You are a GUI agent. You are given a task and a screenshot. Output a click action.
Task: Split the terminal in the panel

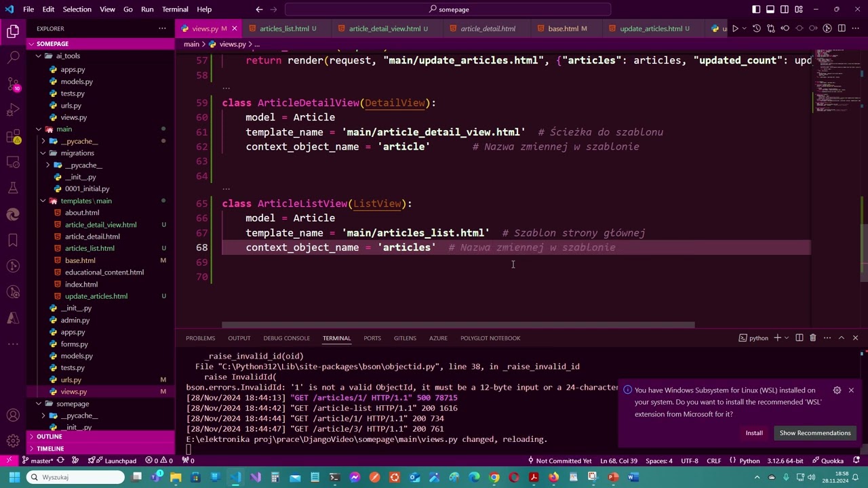coord(799,338)
